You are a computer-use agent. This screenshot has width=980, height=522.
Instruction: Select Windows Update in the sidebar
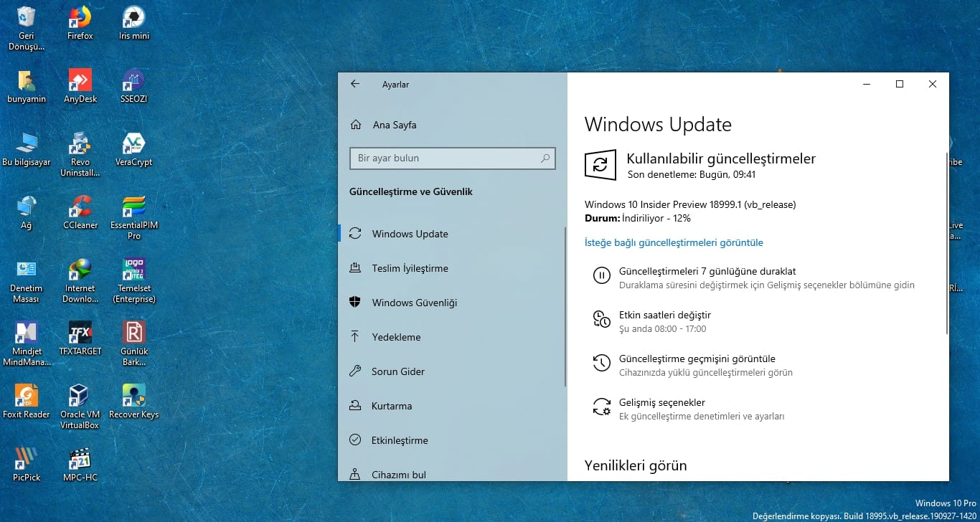click(453, 234)
